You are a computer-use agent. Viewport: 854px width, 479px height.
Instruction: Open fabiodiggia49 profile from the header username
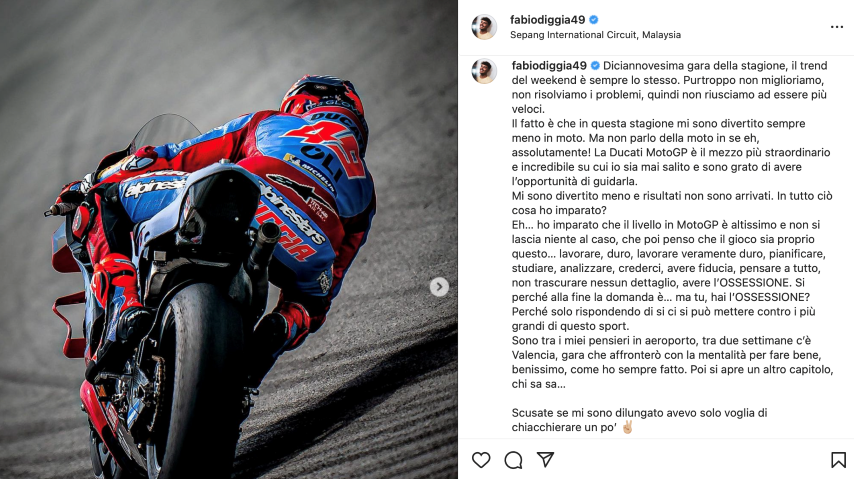pos(547,20)
